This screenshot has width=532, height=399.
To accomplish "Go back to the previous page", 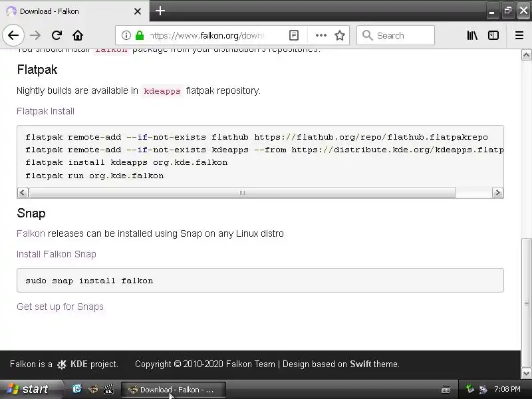I will click(13, 35).
